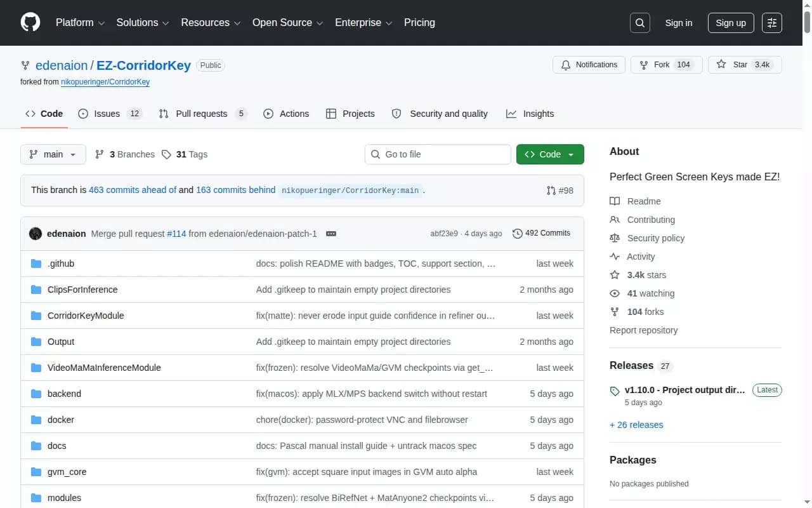Click the Security policy scale icon
Image resolution: width=812 pixels, height=508 pixels.
(x=615, y=238)
